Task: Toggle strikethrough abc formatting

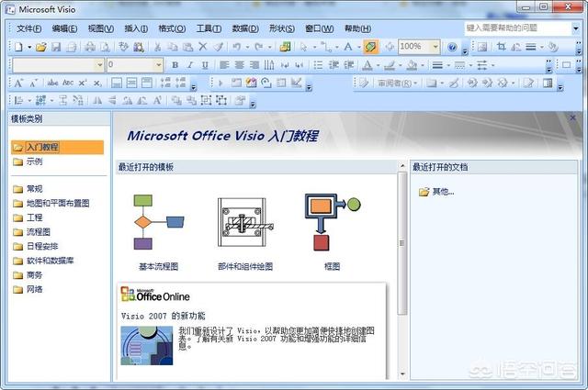Action: point(53,83)
